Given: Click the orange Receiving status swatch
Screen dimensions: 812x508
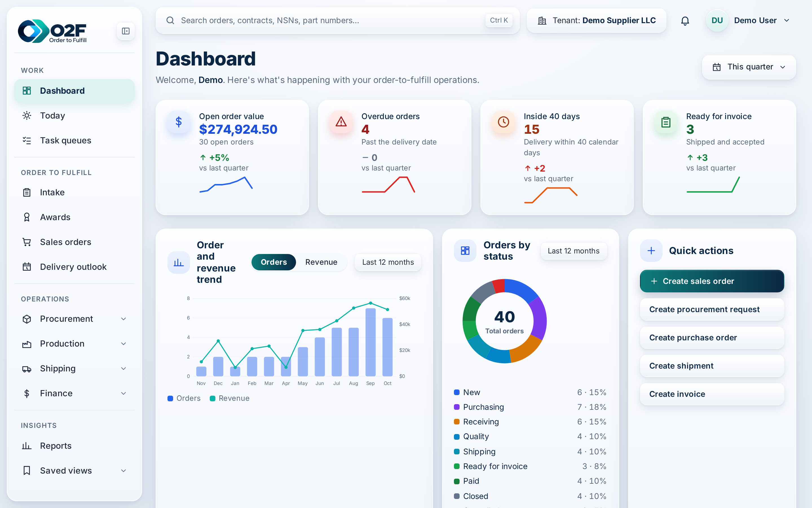Looking at the screenshot, I should (457, 422).
